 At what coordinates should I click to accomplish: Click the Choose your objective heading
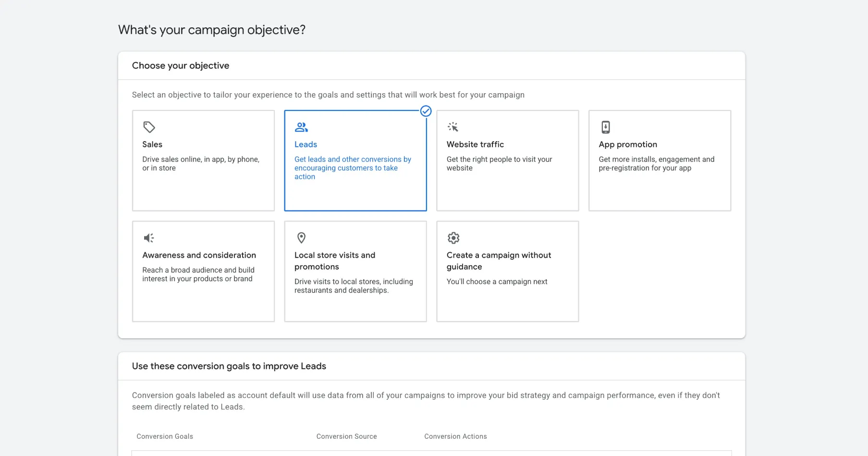tap(181, 66)
